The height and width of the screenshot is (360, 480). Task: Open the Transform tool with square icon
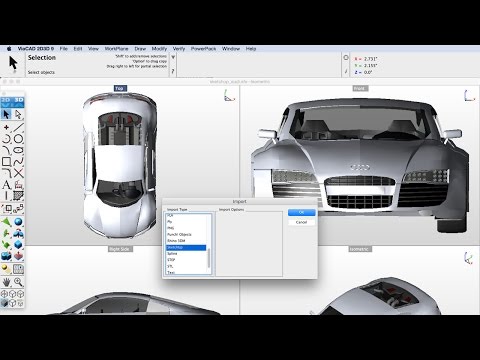coord(6,209)
